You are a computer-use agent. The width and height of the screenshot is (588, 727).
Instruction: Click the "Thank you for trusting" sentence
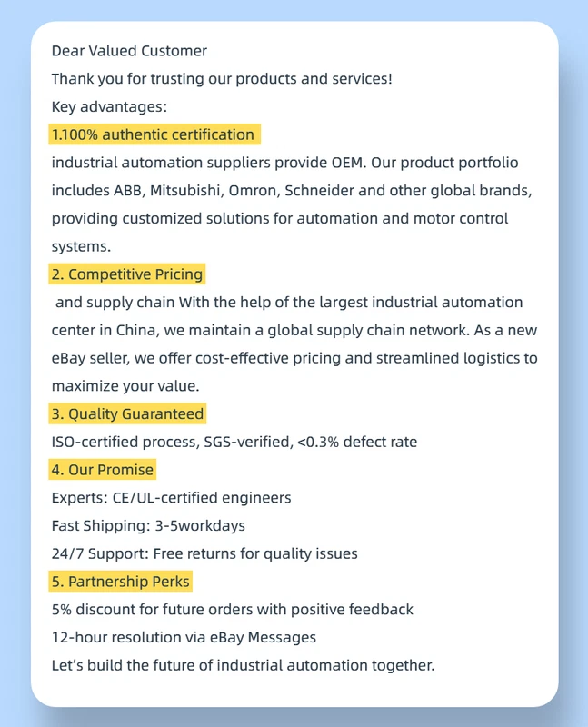point(222,79)
